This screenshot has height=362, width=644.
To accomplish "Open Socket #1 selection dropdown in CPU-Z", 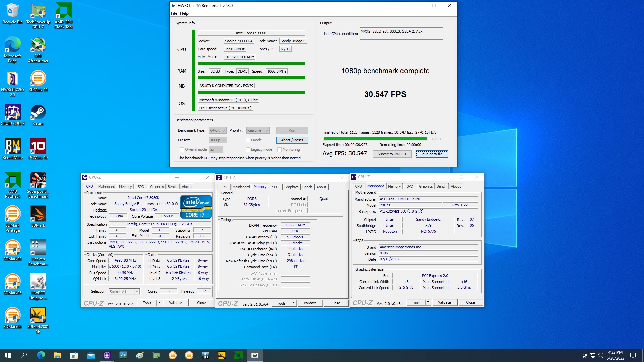I will [124, 292].
